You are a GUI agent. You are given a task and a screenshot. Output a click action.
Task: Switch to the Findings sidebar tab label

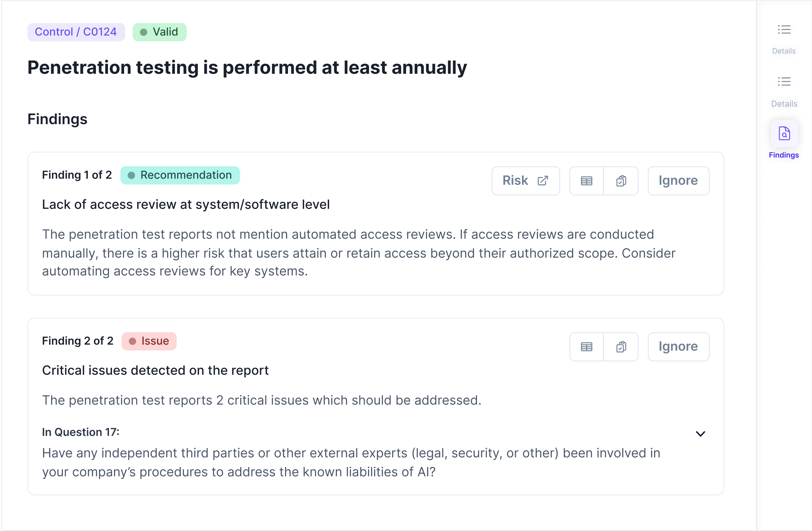[x=784, y=155]
